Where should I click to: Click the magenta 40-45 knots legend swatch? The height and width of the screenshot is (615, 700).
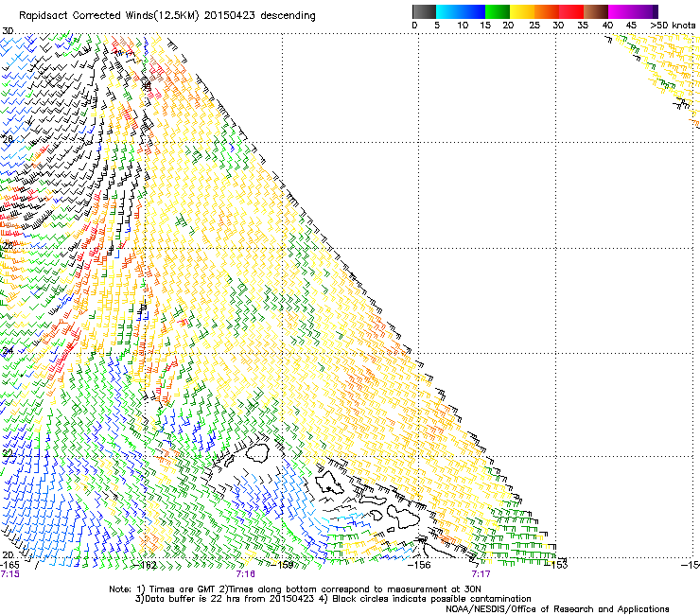621,11
